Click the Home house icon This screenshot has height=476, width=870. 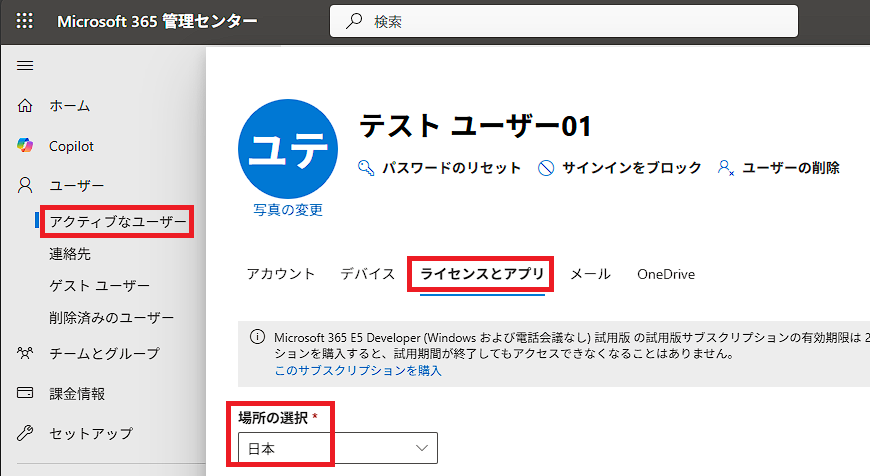pos(25,105)
